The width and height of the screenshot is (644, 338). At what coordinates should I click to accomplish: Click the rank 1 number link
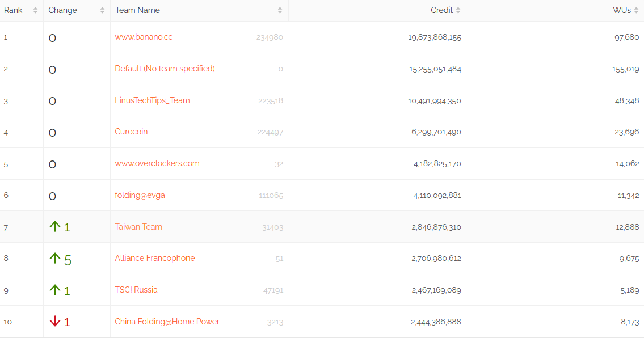point(6,37)
